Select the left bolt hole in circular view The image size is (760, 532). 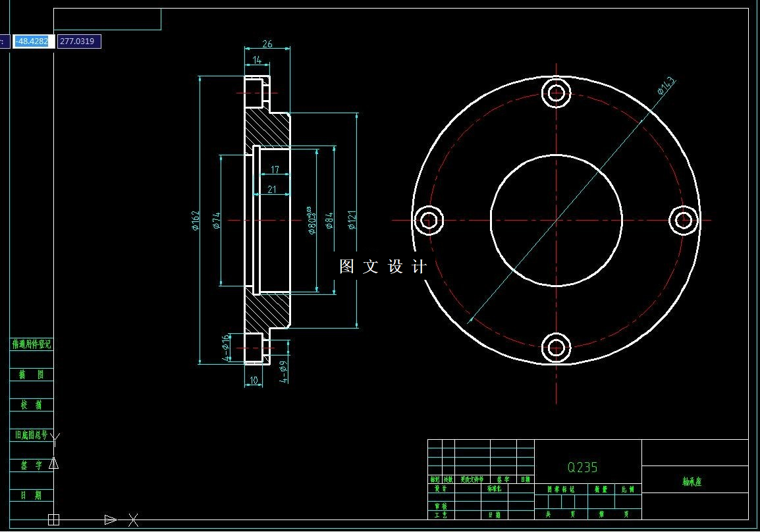(429, 221)
